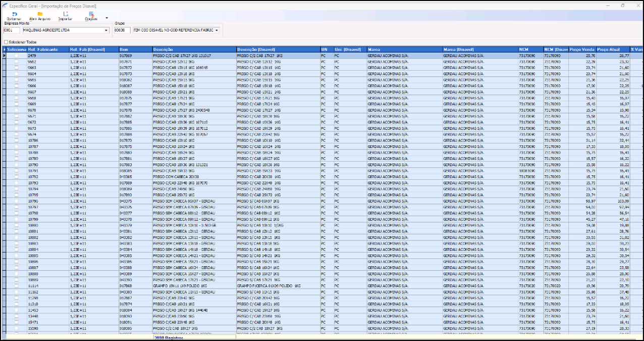Click the current-row indicator arrow on row 2479

point(5,56)
